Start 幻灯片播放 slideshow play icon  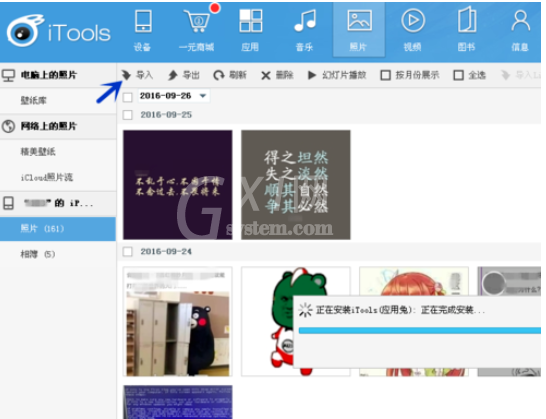(x=312, y=75)
